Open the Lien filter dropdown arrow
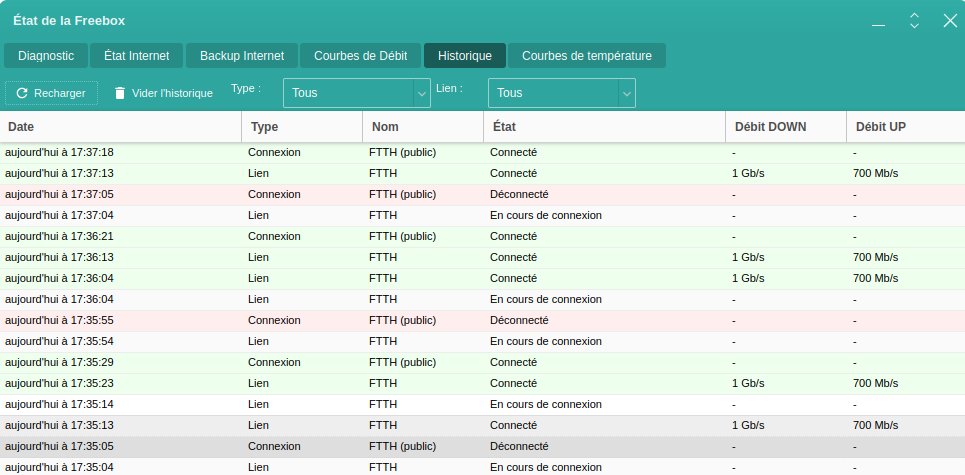 tap(627, 94)
